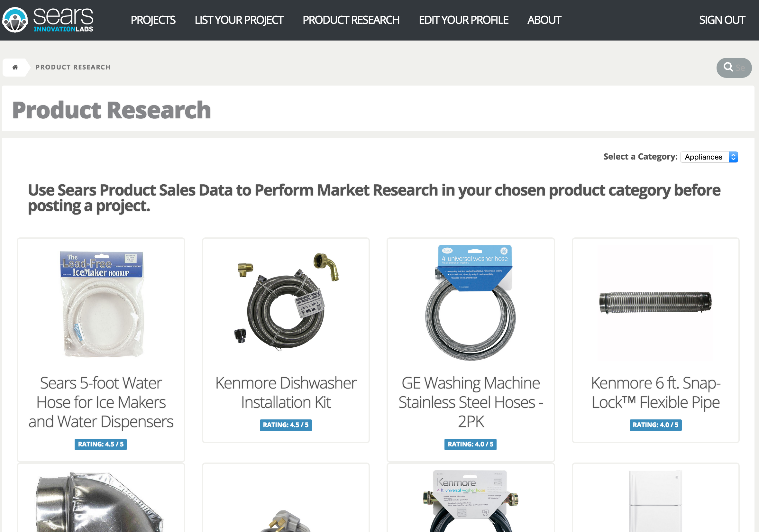Click the Kenmore Dishwasher Installation Kit title
This screenshot has height=532, width=759.
coord(286,392)
